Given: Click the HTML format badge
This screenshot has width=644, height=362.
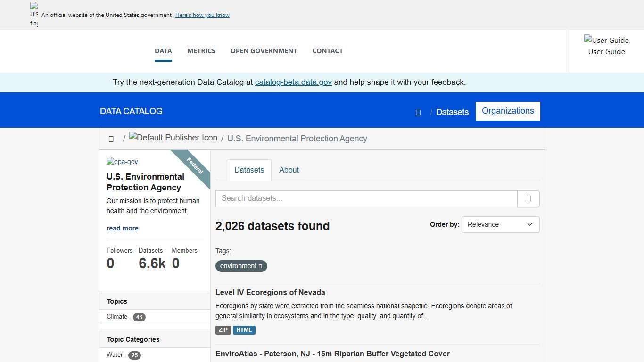Looking at the screenshot, I should tap(244, 330).
